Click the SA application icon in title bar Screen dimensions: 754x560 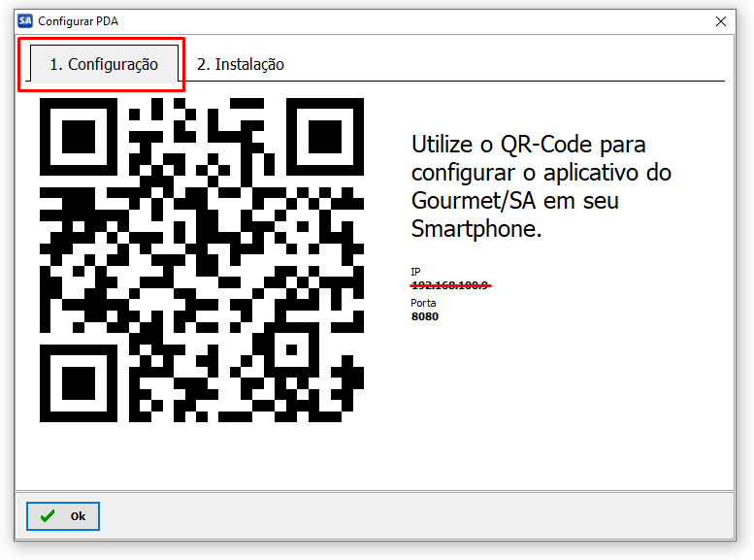pos(25,20)
